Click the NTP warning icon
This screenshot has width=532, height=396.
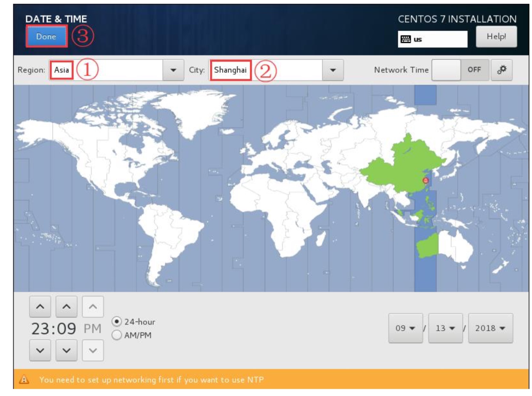point(24,379)
